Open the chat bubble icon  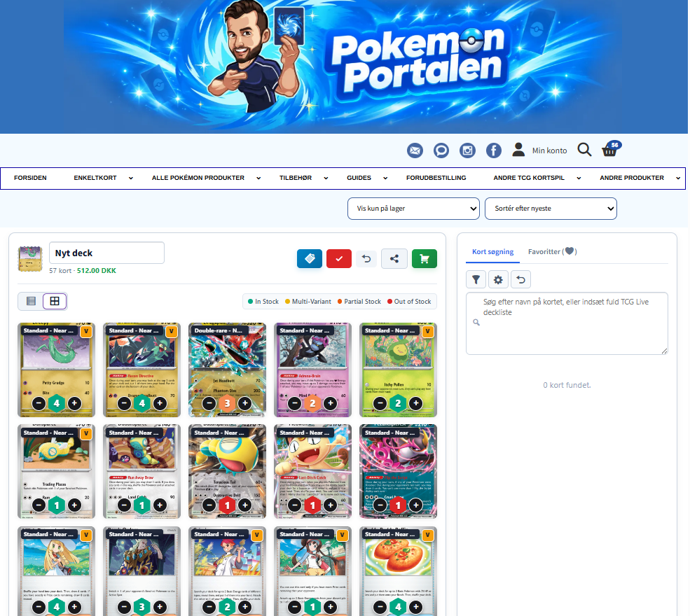(441, 150)
